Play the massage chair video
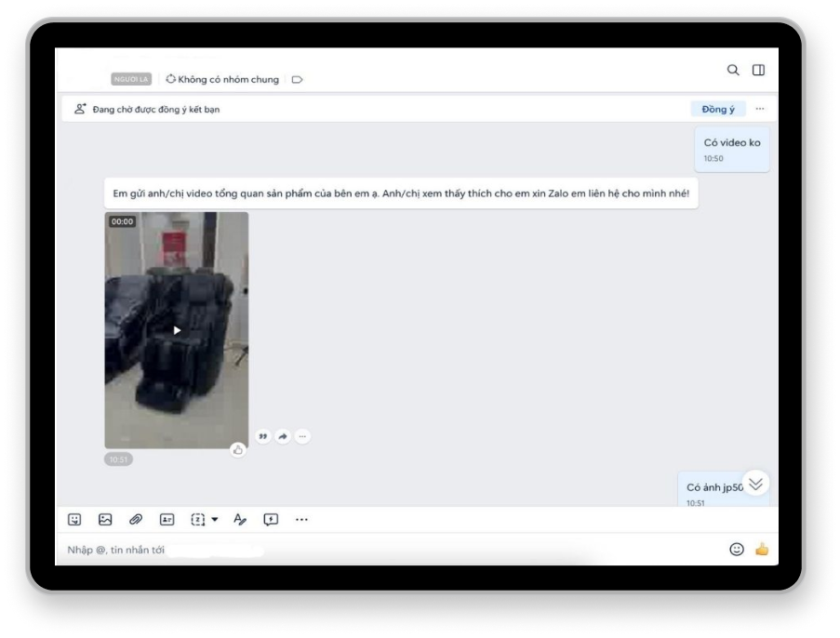 pos(177,330)
